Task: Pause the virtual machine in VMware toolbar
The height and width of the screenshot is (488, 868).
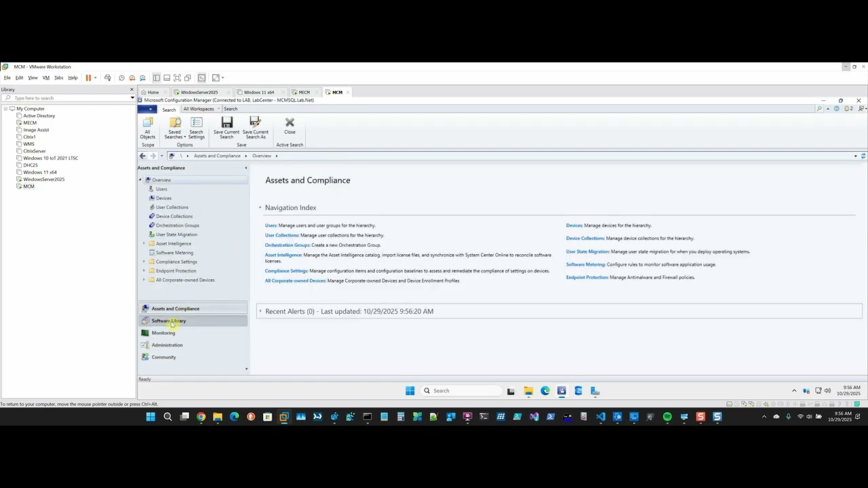Action: pos(88,78)
